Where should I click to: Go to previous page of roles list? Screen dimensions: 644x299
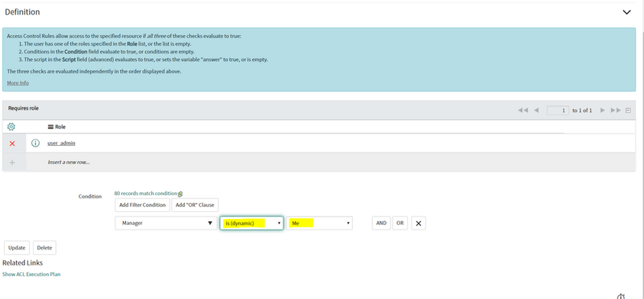pyautogui.click(x=536, y=111)
